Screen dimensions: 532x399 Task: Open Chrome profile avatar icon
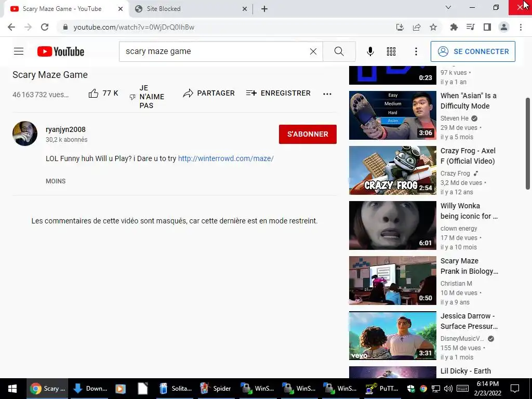(504, 27)
